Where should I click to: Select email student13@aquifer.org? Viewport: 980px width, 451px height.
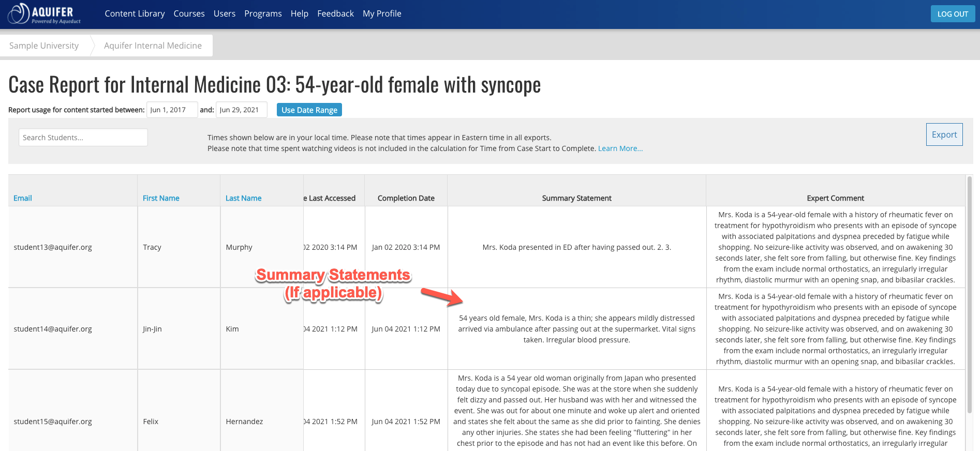coord(53,247)
